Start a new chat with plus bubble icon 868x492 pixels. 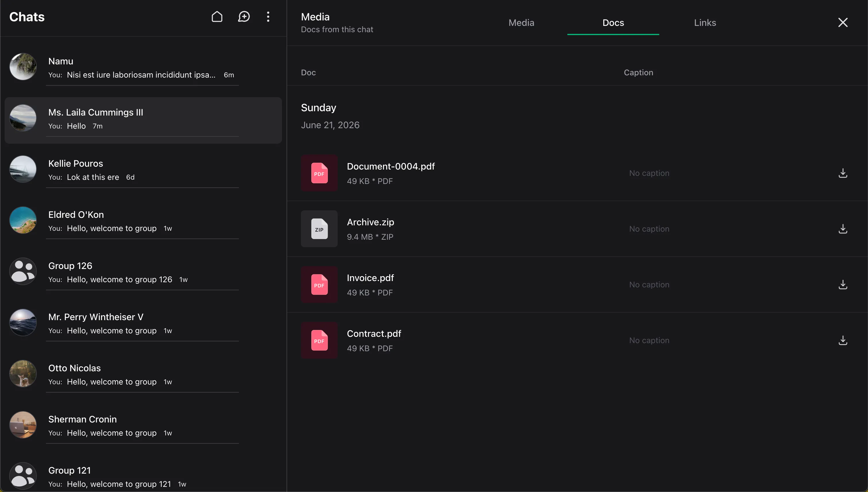click(244, 17)
